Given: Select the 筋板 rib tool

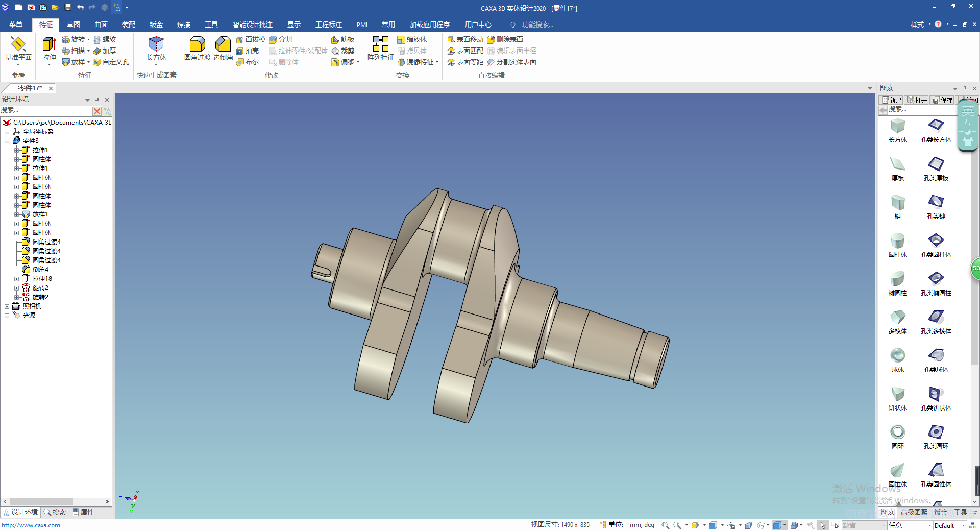Looking at the screenshot, I should point(343,39).
